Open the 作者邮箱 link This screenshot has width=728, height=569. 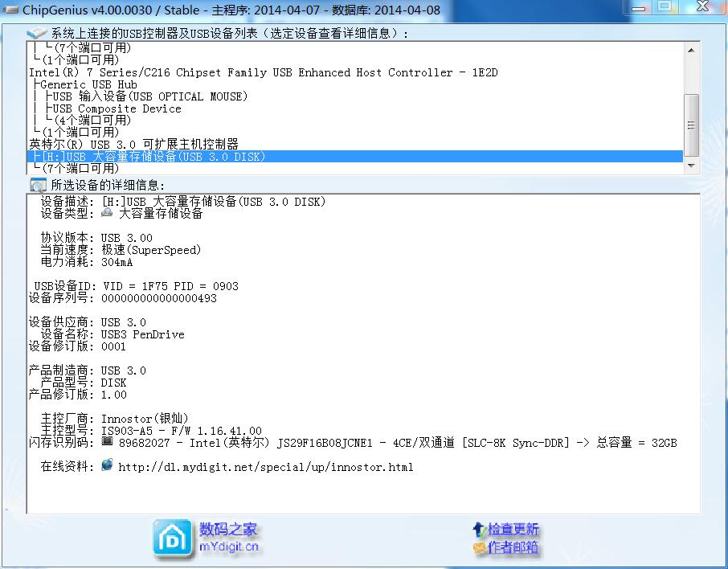(x=513, y=547)
